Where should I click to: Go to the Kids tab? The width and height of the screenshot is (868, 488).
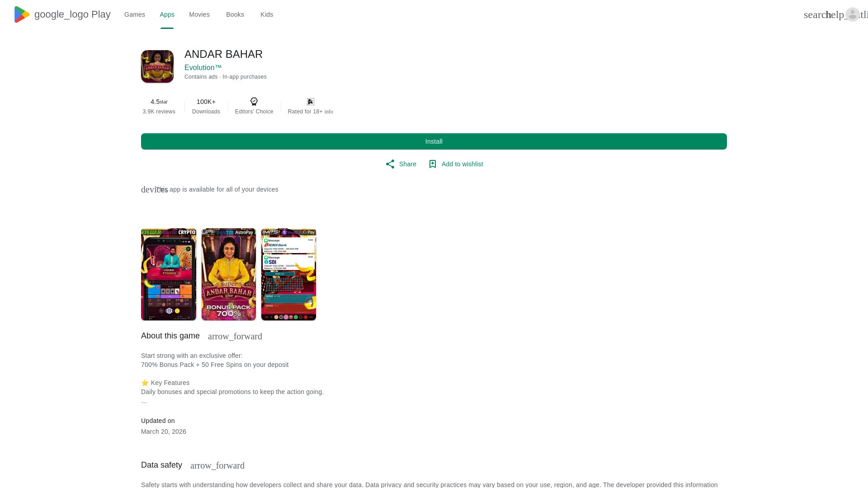click(x=267, y=14)
